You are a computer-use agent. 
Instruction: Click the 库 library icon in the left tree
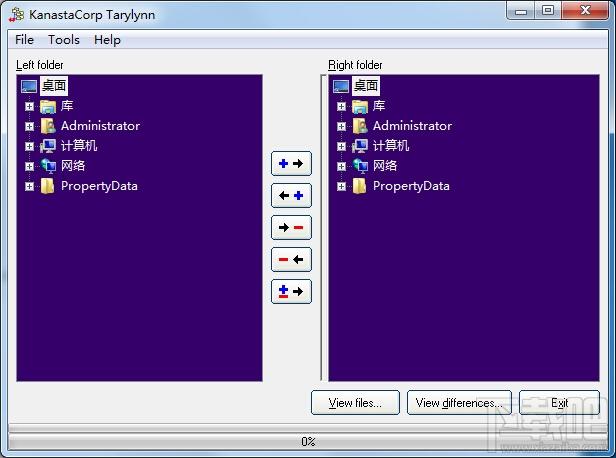(48, 106)
